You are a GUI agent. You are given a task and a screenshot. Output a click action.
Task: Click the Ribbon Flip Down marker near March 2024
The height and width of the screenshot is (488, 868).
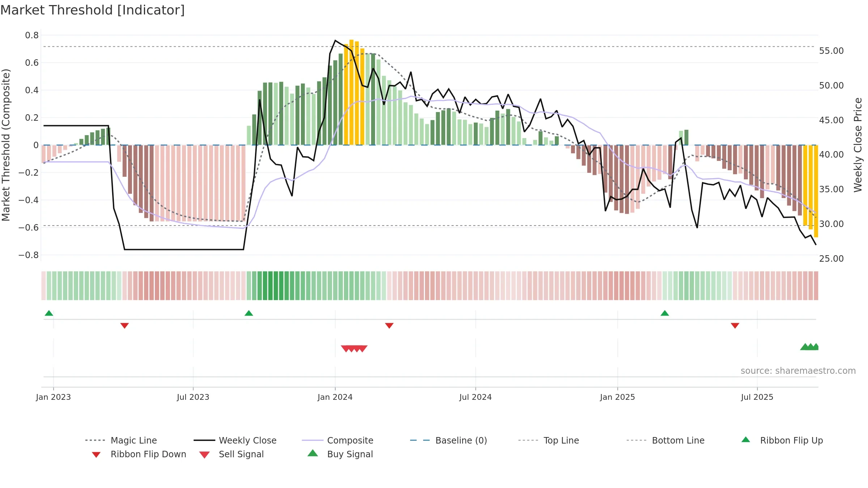coord(389,326)
